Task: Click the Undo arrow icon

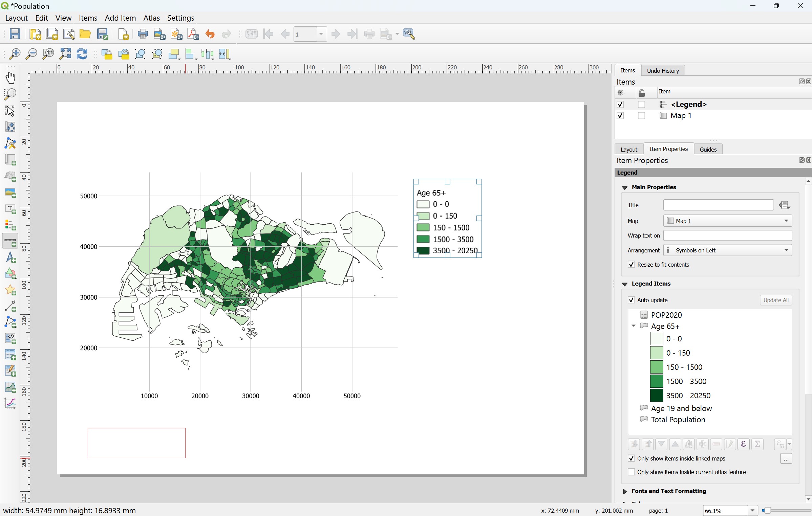Action: (x=210, y=34)
